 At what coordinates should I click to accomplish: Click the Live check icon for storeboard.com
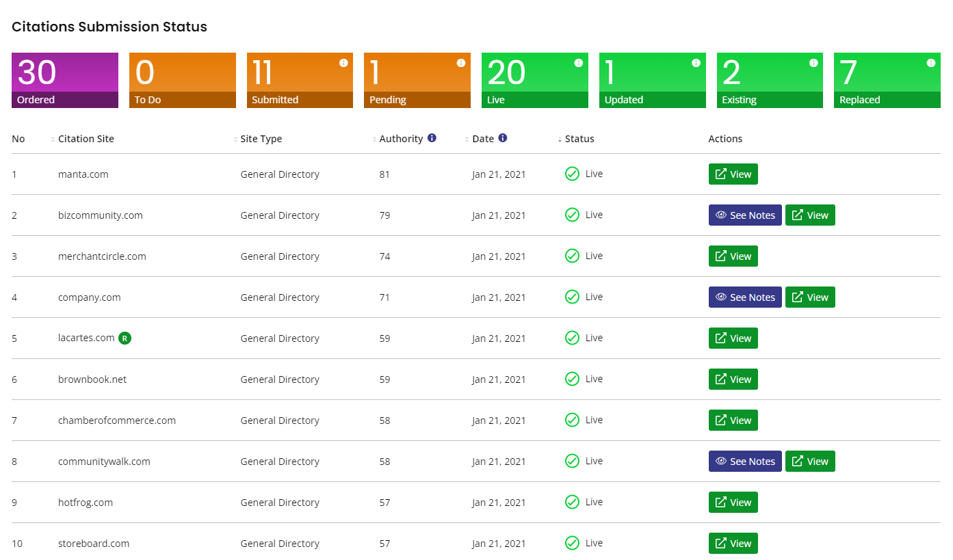pyautogui.click(x=572, y=543)
